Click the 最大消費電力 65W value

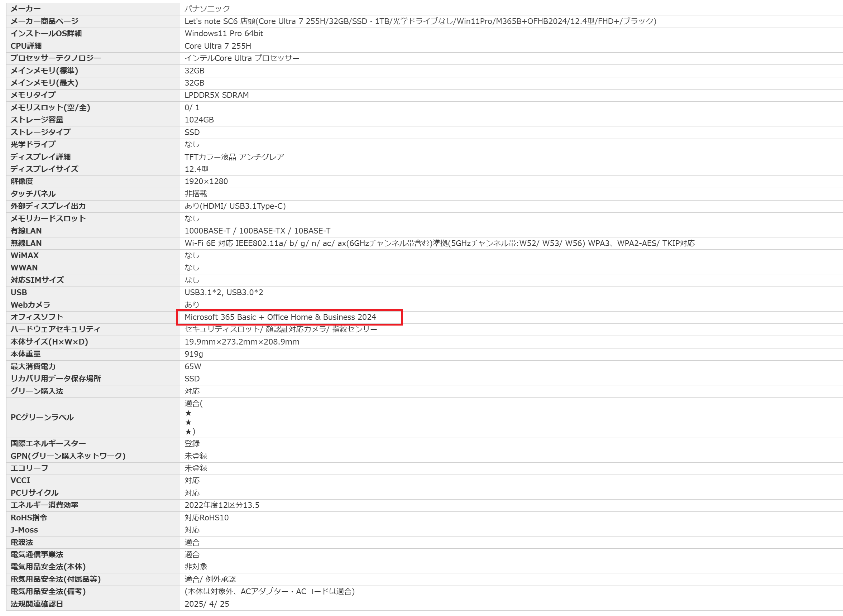click(x=192, y=366)
